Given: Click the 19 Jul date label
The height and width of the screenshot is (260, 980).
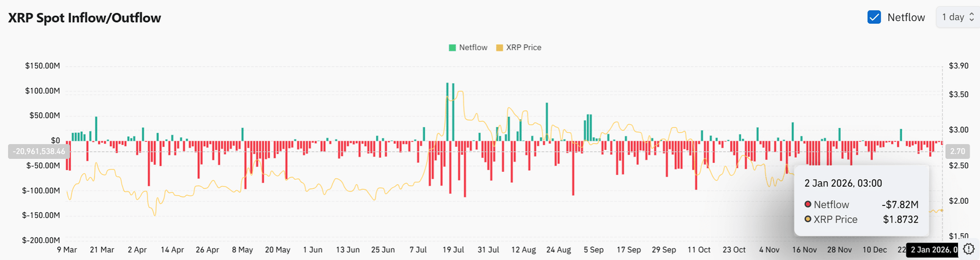Looking at the screenshot, I should (453, 250).
